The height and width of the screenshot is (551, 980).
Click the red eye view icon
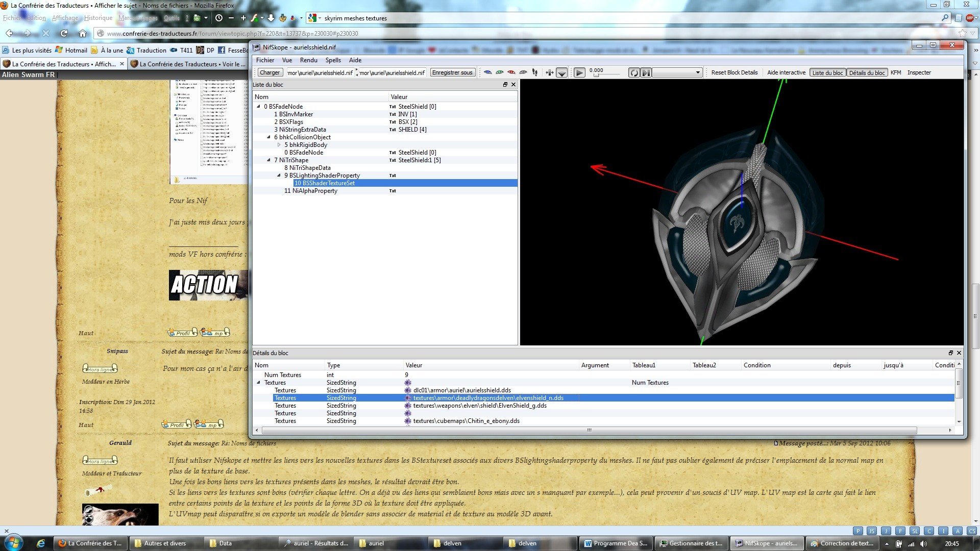(x=511, y=72)
